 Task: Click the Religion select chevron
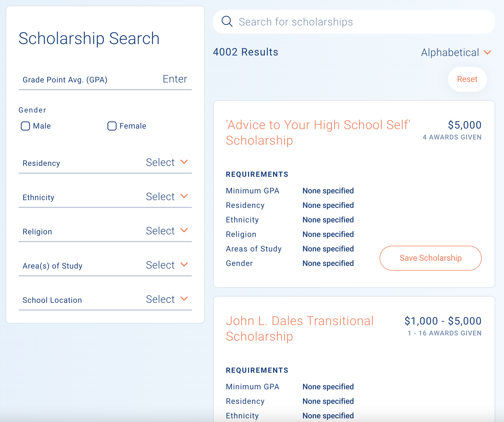(185, 230)
